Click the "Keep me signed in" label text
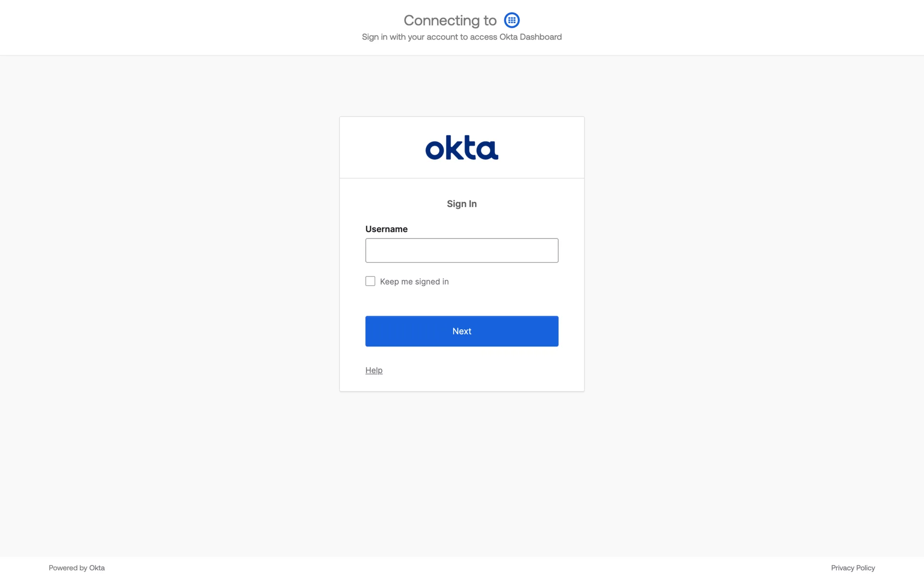Viewport: 924px width, 578px height. coord(414,282)
